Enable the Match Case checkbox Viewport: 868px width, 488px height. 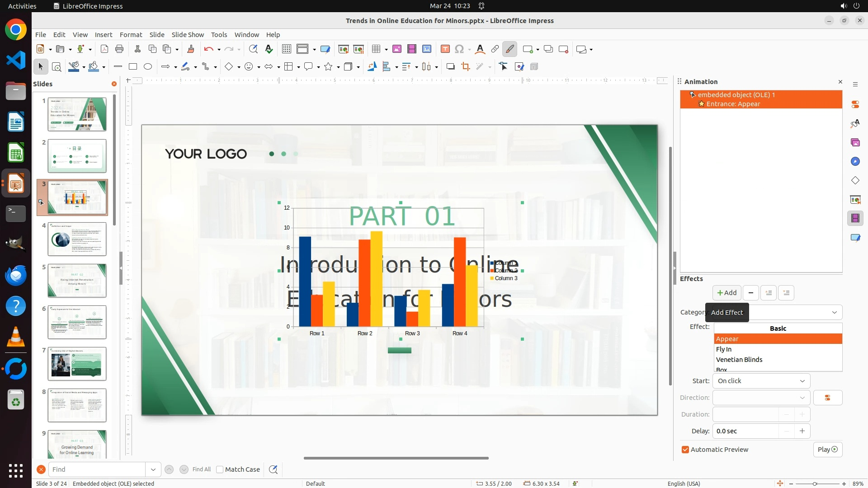pyautogui.click(x=220, y=469)
